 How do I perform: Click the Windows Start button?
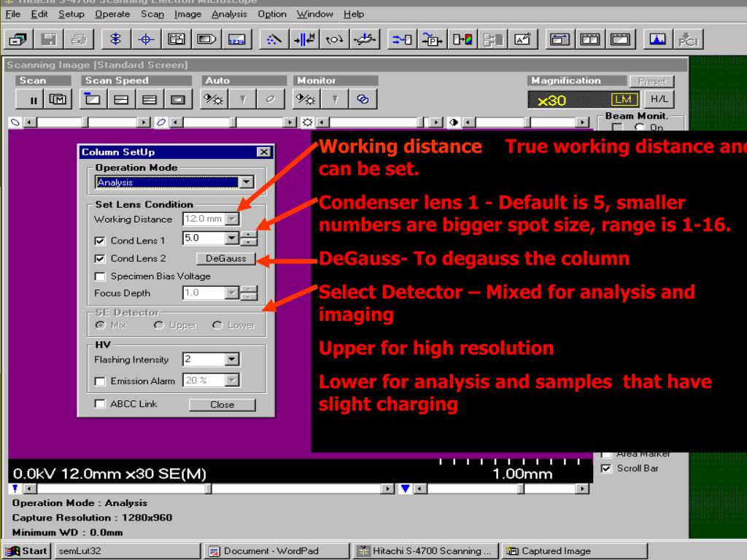(x=27, y=551)
